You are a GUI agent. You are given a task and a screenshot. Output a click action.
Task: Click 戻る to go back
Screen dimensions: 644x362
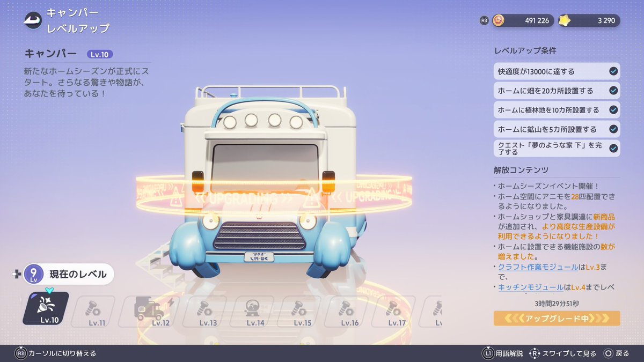[x=622, y=353]
